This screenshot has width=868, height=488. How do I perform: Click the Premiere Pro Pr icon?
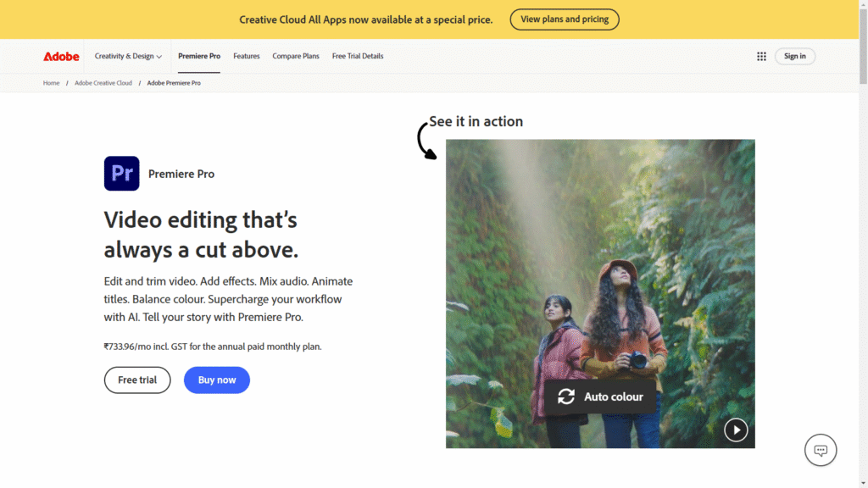pyautogui.click(x=122, y=173)
